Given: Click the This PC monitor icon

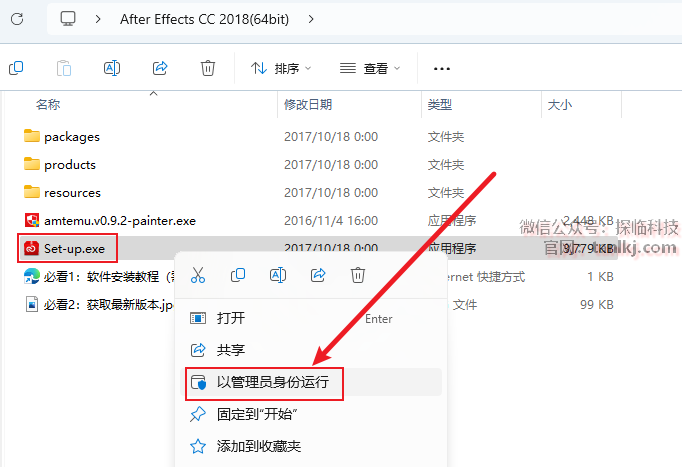Looking at the screenshot, I should point(67,19).
